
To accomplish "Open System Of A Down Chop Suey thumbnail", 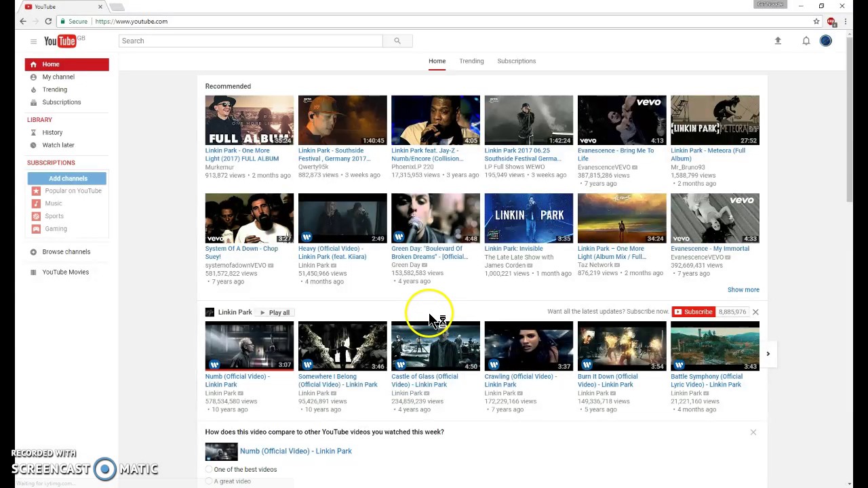I will pos(250,218).
